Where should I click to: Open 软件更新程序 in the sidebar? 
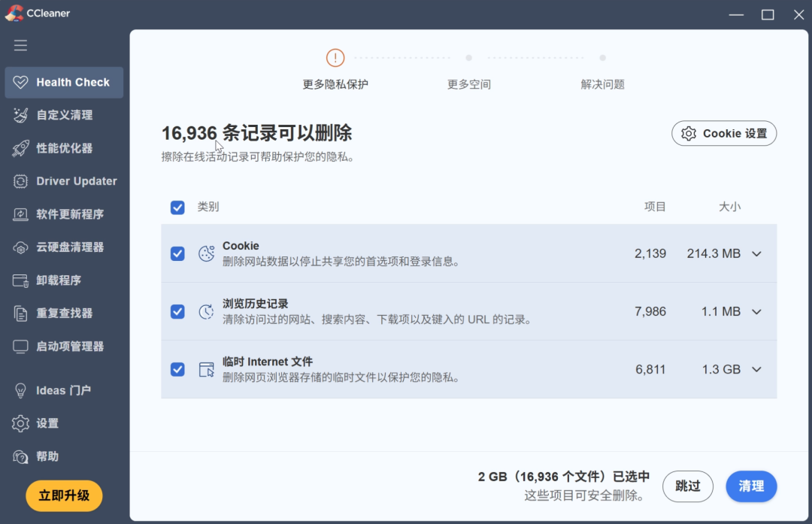pos(64,214)
